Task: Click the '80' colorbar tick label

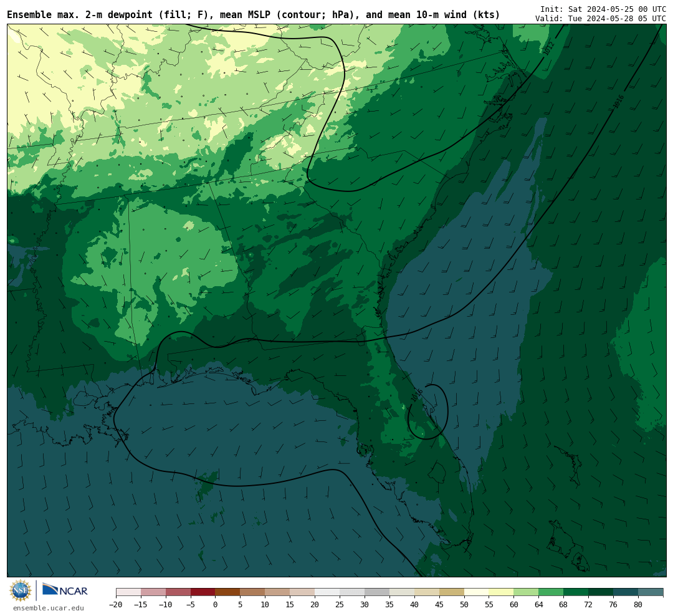Action: tap(638, 605)
